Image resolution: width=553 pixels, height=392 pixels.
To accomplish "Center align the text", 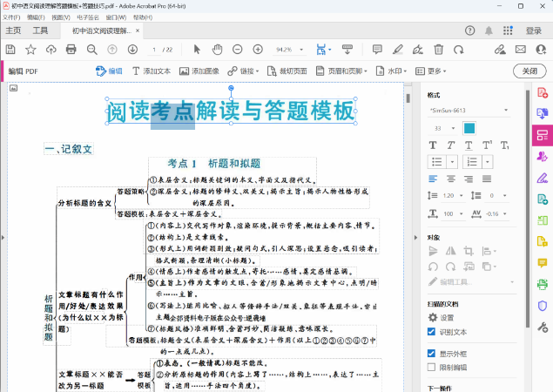I will point(451,179).
